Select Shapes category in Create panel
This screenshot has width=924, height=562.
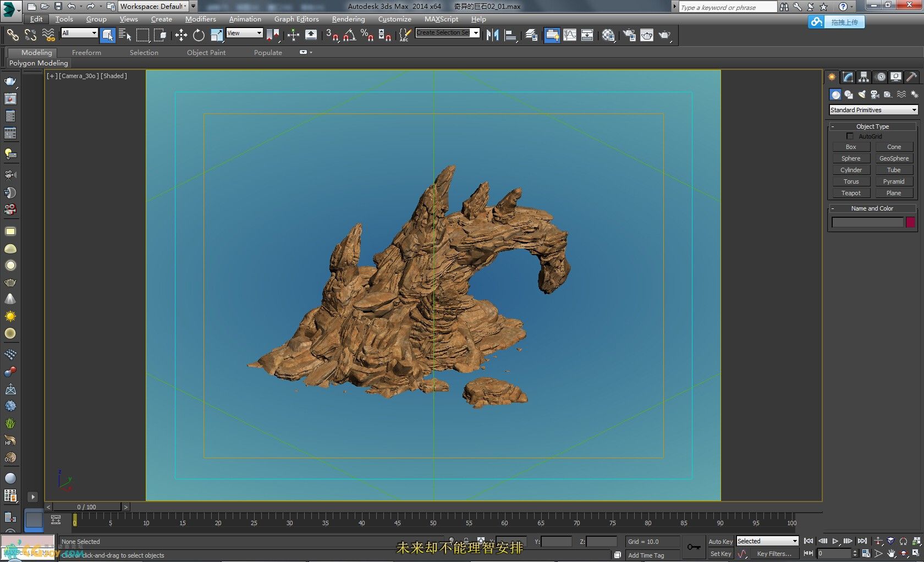[x=849, y=95]
